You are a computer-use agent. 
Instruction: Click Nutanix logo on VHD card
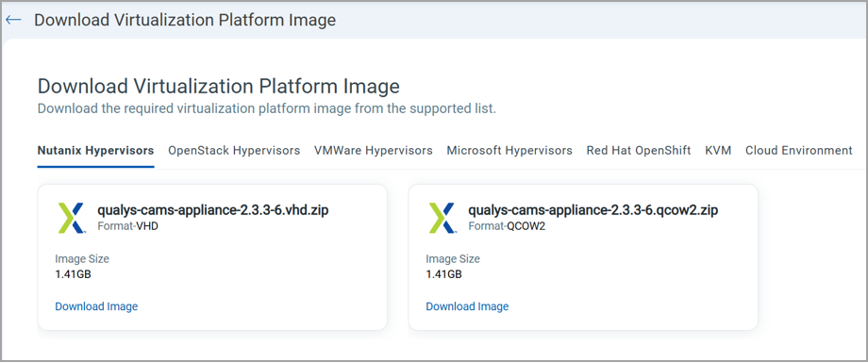click(x=72, y=218)
